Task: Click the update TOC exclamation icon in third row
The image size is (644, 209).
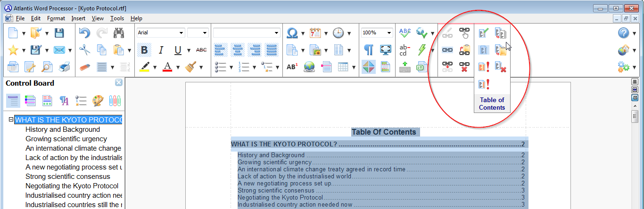Action: 484,67
